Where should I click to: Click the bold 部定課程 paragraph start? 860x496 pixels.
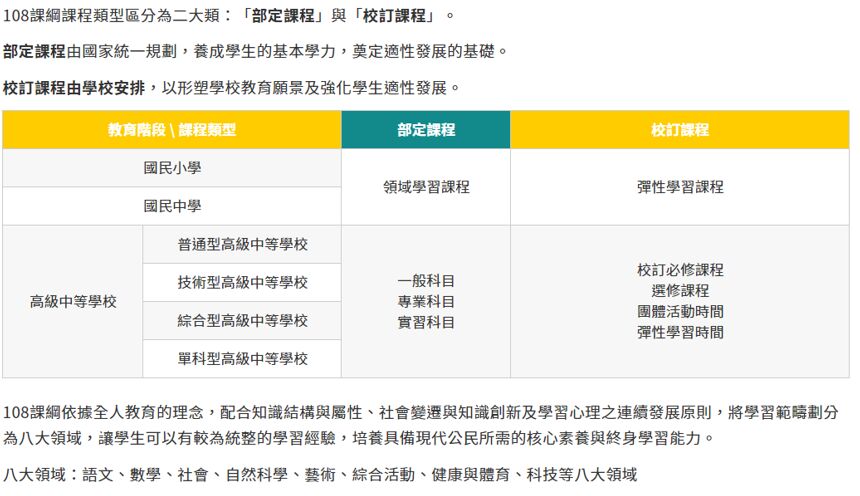pos(35,51)
